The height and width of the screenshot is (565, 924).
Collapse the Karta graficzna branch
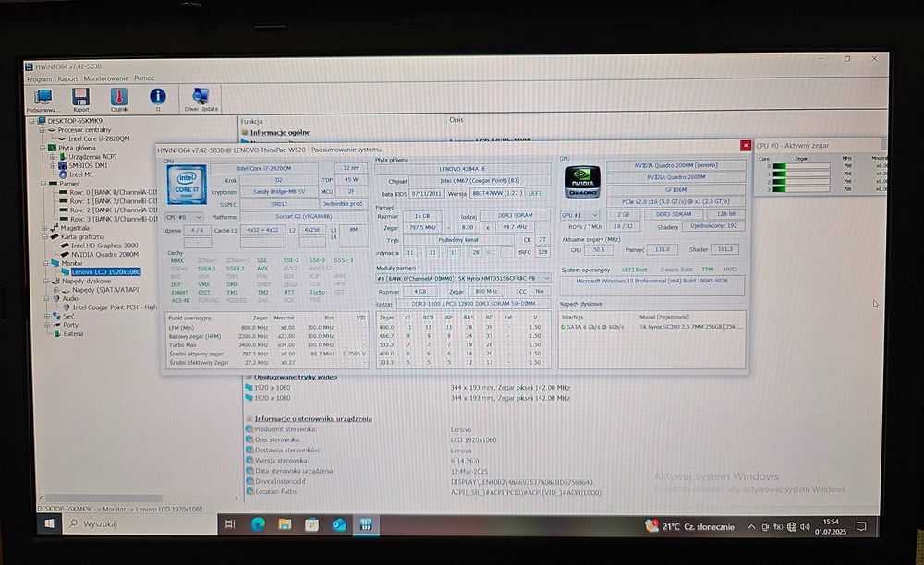(x=45, y=236)
